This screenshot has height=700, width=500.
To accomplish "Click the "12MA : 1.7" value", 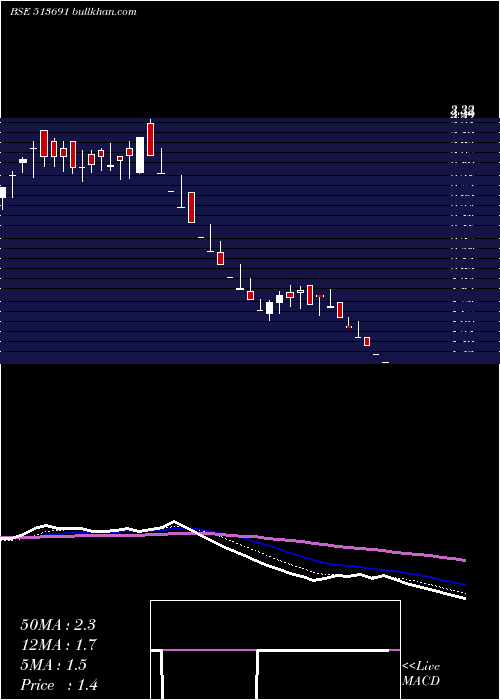I will click(x=58, y=645).
